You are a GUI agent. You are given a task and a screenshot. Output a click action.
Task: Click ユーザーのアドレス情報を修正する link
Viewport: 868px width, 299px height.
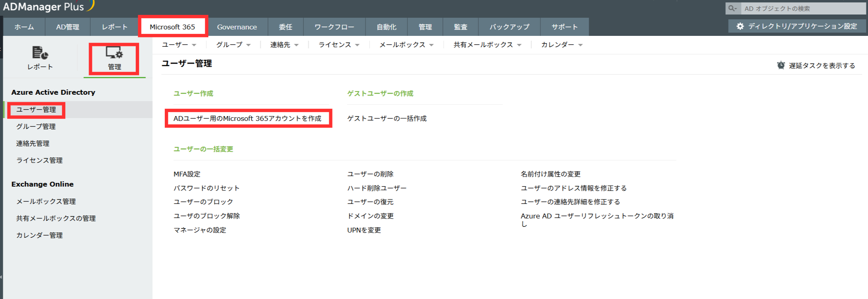[x=573, y=188]
